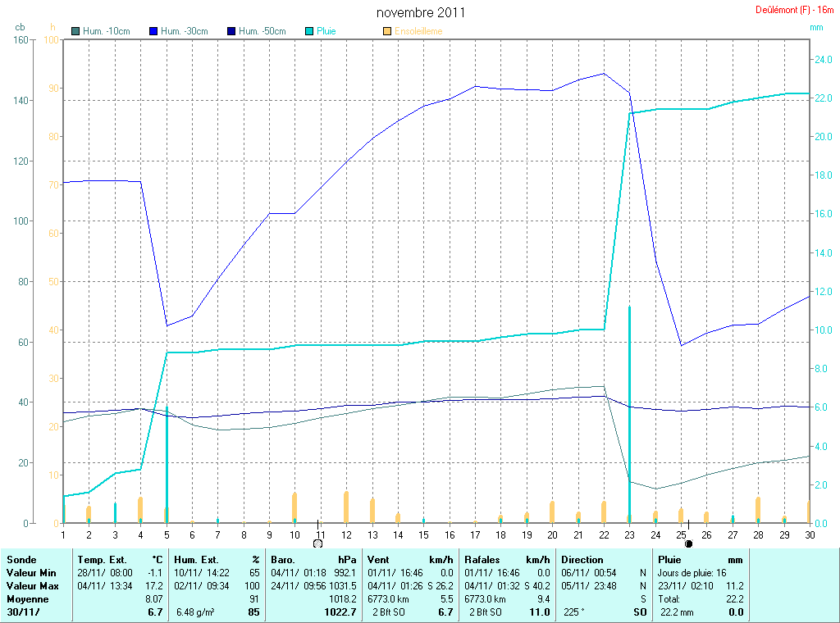Image resolution: width=840 pixels, height=623 pixels.
Task: Click the Pluie legend color square
Action: (309, 31)
